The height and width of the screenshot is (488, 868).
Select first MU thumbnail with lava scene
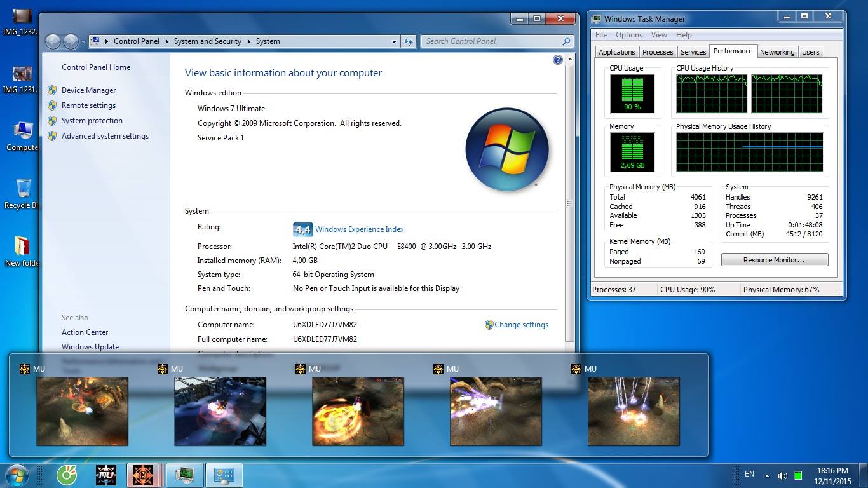click(x=82, y=411)
